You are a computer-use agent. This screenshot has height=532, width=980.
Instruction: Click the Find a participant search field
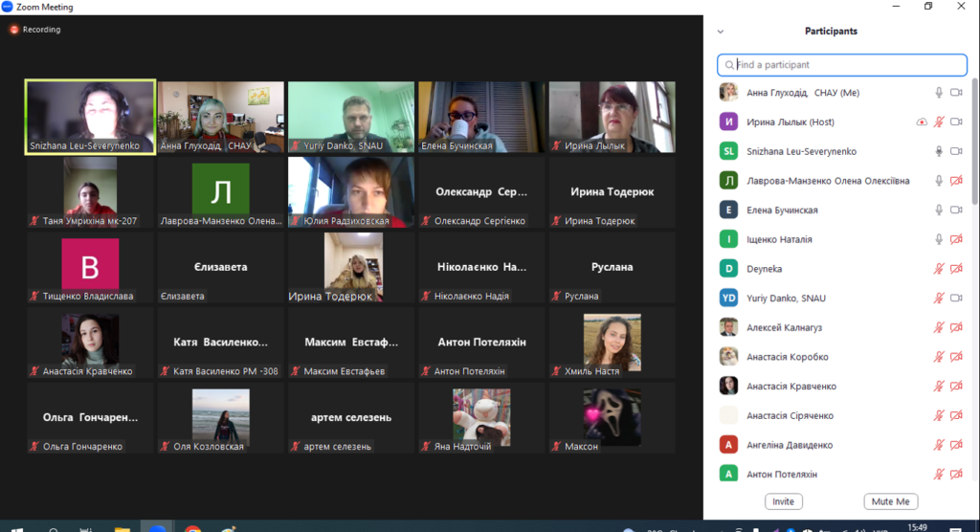pyautogui.click(x=842, y=65)
